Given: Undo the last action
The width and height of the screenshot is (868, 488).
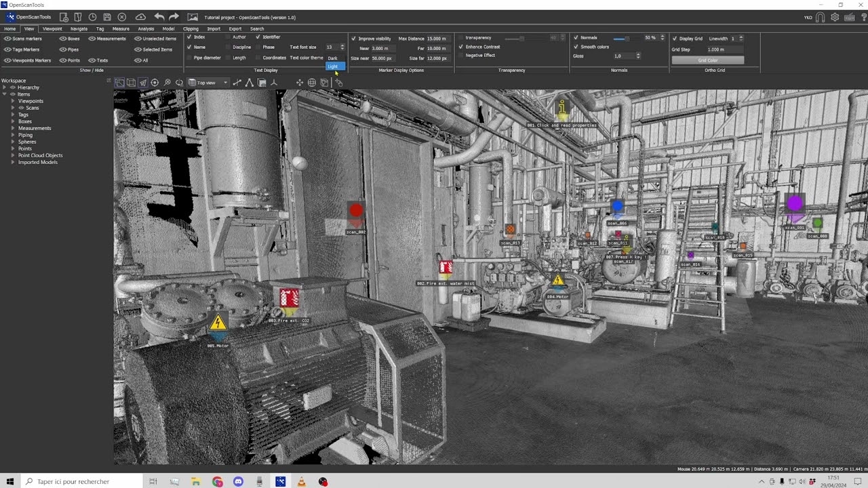Looking at the screenshot, I should [159, 17].
